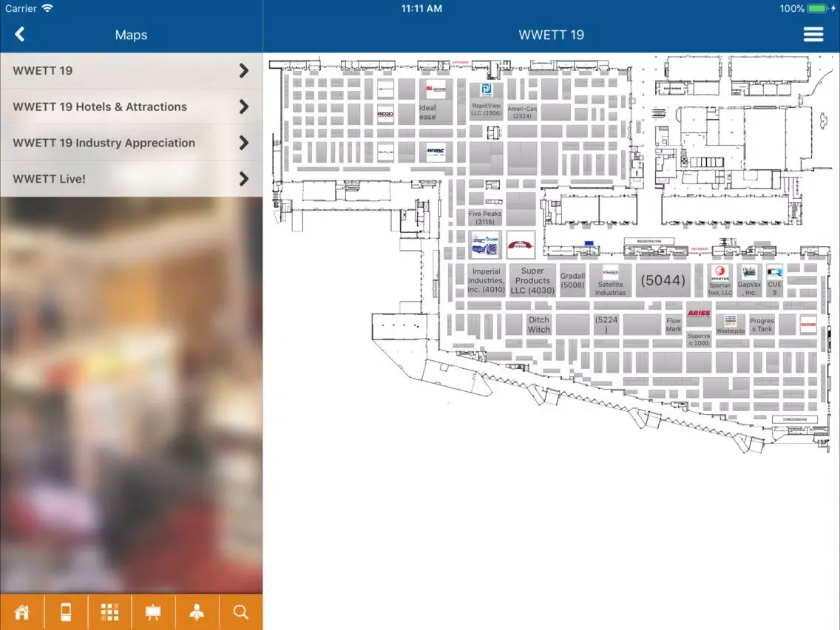Select Imperial Industries, Inc. (4010) booth
Screen dimensions: 840x630
tap(486, 280)
